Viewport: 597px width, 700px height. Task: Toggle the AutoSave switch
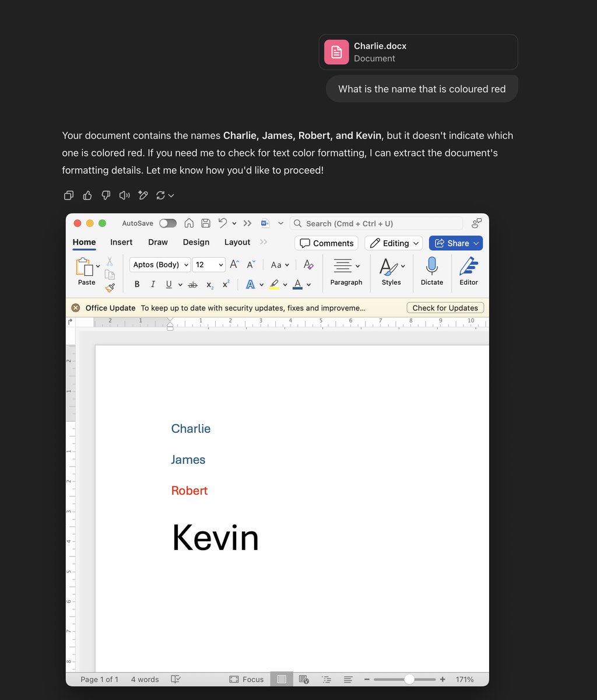[x=168, y=223]
